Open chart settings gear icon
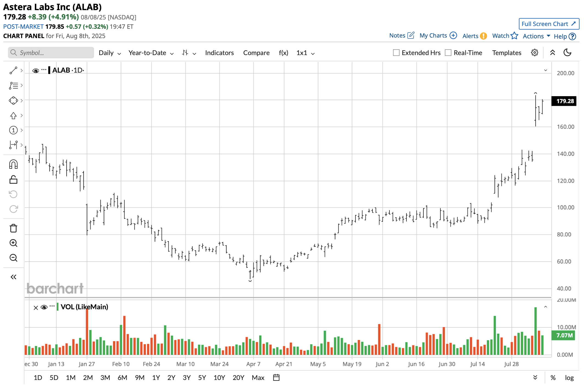The width and height of the screenshot is (588, 389). click(535, 53)
